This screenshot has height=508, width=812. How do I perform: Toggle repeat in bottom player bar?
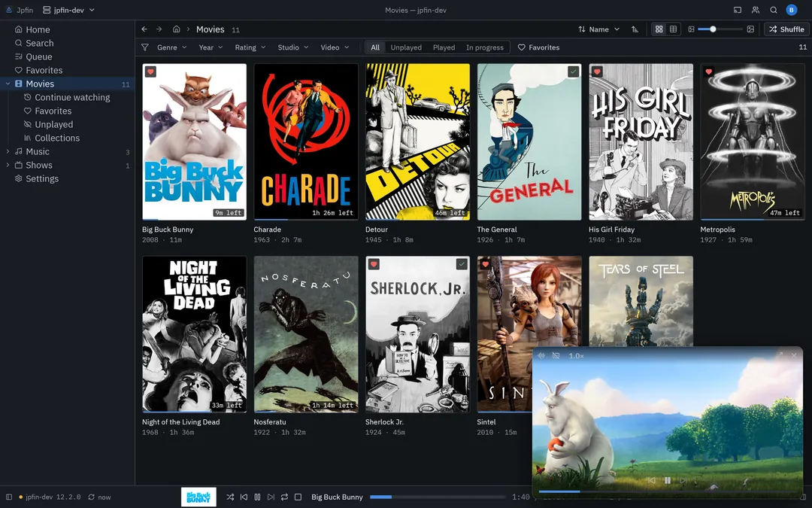284,497
